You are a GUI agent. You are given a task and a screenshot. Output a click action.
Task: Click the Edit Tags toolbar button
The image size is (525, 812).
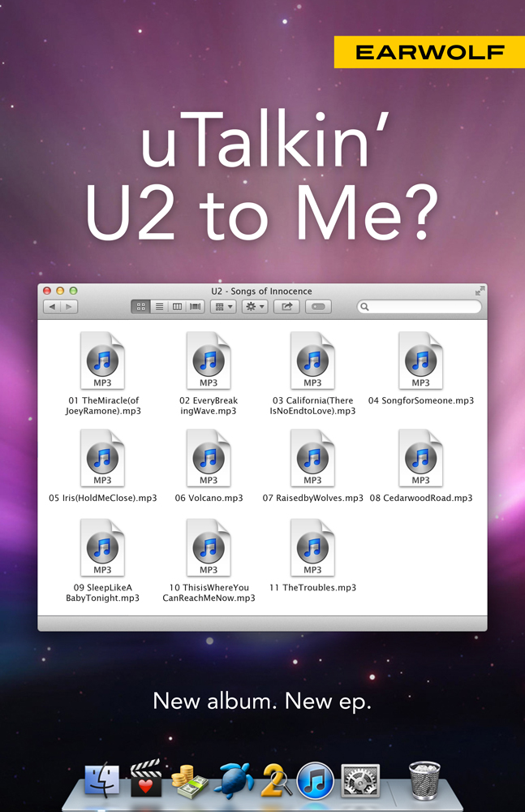(318, 307)
